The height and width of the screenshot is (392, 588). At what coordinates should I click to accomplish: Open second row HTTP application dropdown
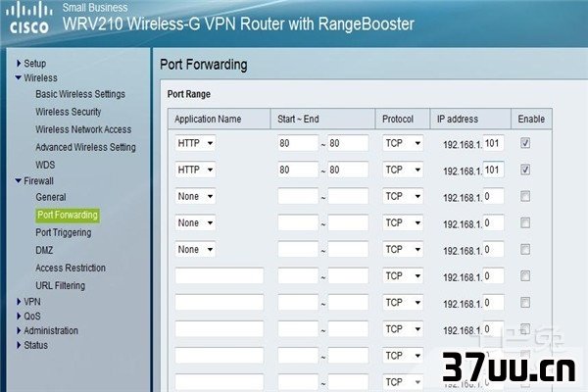click(195, 170)
